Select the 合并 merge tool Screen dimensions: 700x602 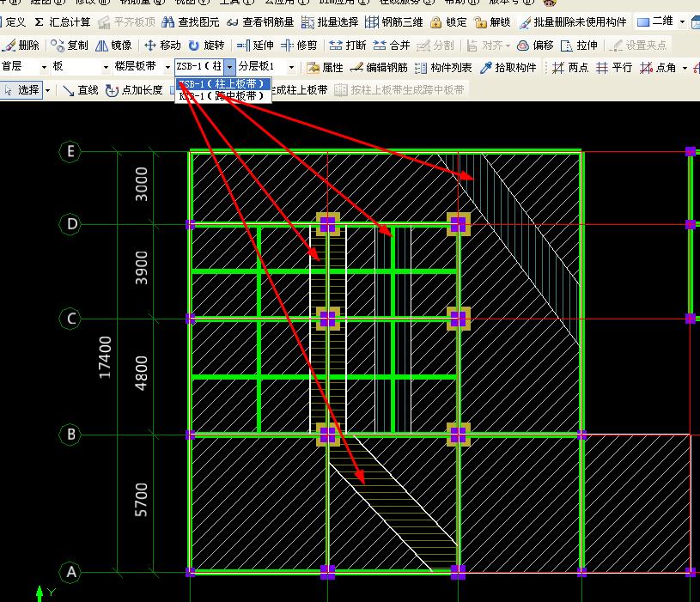pos(392,45)
